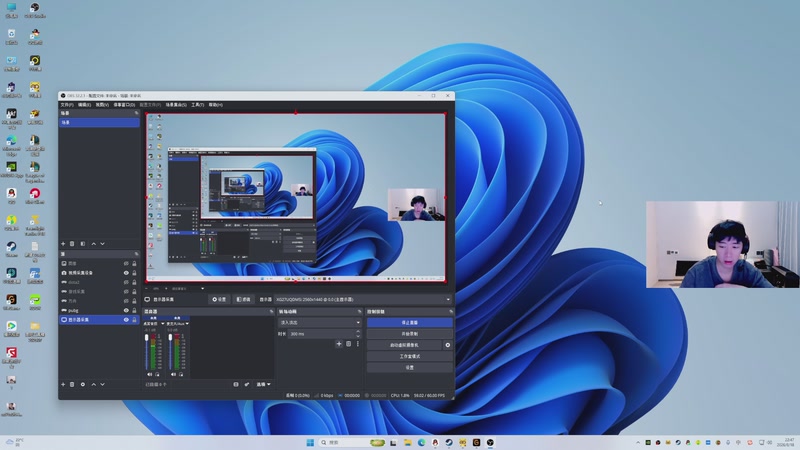Increase transition duration with up stepper arrow

[x=358, y=332]
